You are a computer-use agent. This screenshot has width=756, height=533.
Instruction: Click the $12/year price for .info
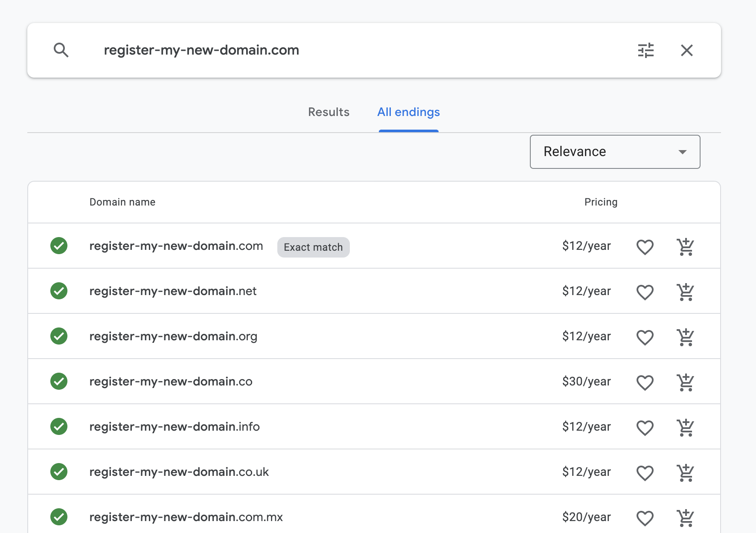click(x=586, y=426)
